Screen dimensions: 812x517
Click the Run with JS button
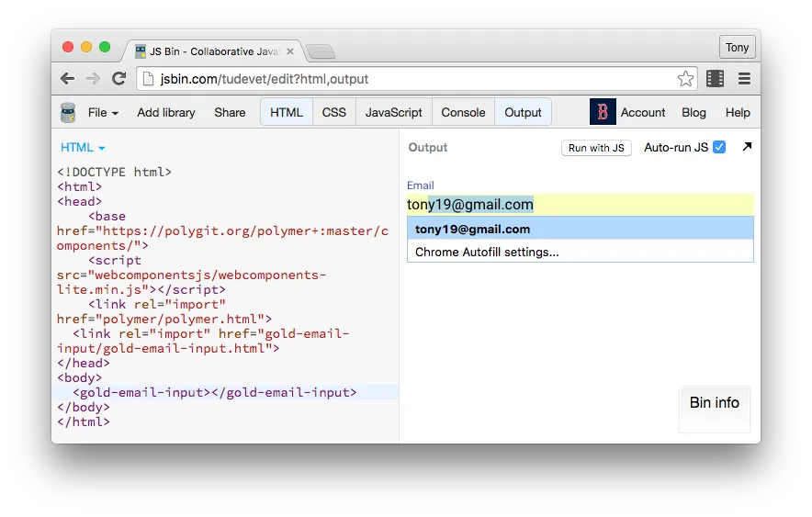coord(596,148)
